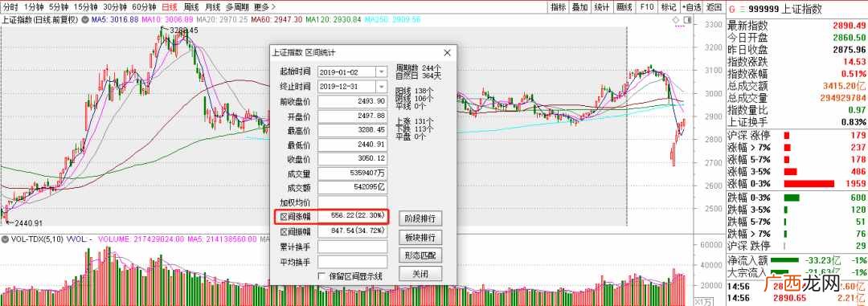Image resolution: width=868 pixels, height=306 pixels.
Task: Click the 形态匹配 button
Action: [420, 255]
